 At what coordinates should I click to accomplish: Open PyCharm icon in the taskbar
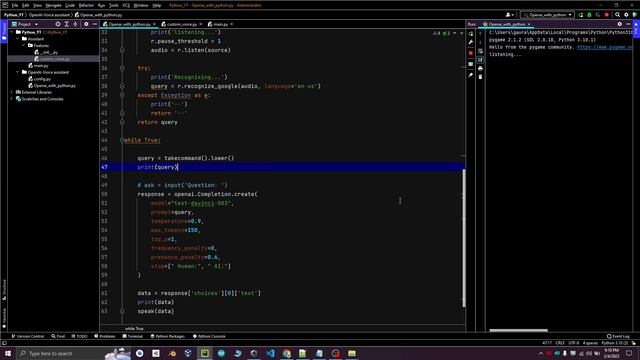(x=205, y=353)
